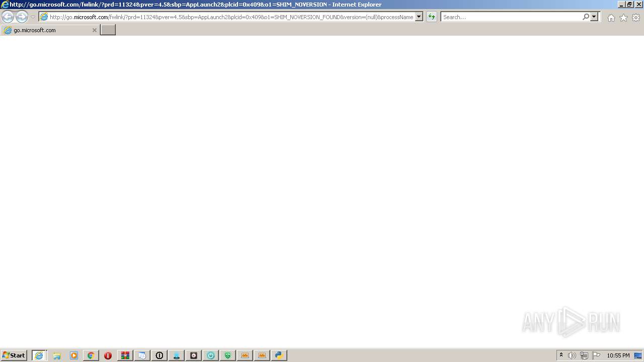Open the Python taskbar icon
The image size is (644, 362).
[x=279, y=355]
